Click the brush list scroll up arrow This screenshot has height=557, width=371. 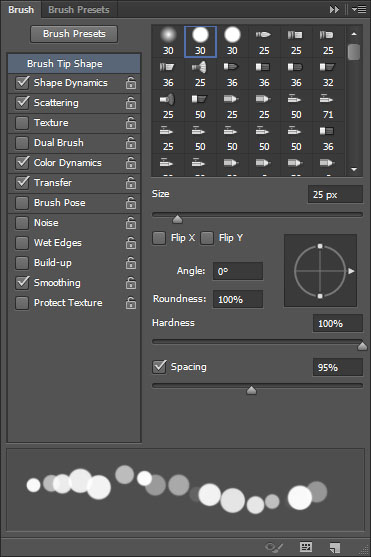354,34
